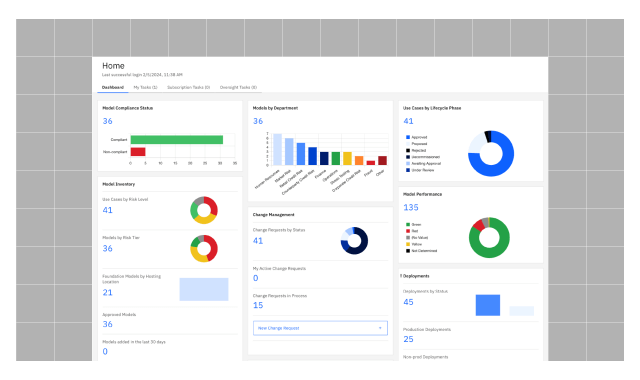640x380 pixels.
Task: Open the Subscription Tasks tab
Action: tap(189, 87)
